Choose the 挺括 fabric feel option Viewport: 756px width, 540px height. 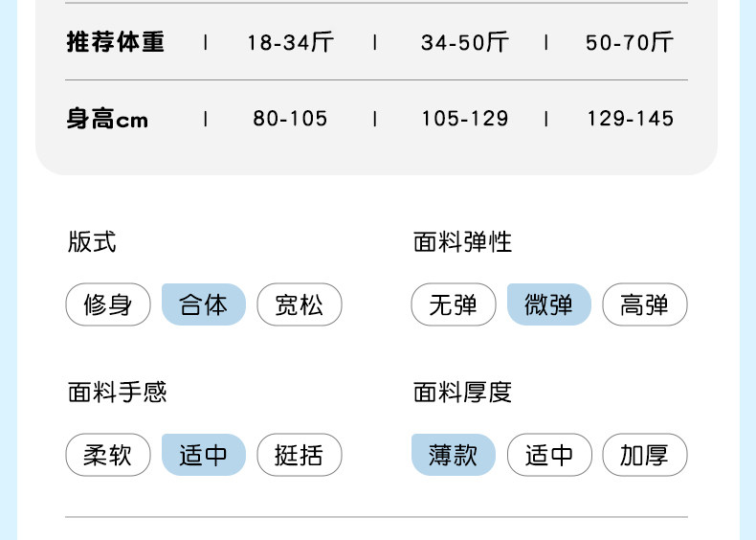[300, 455]
